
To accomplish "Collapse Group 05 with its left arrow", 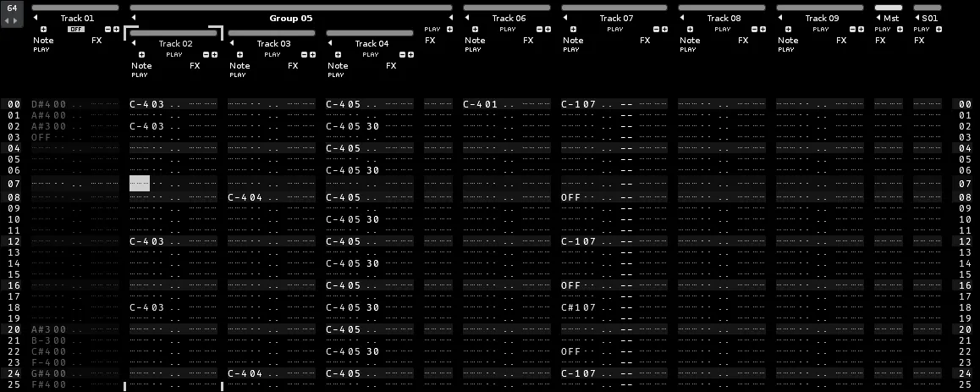I will (134, 18).
